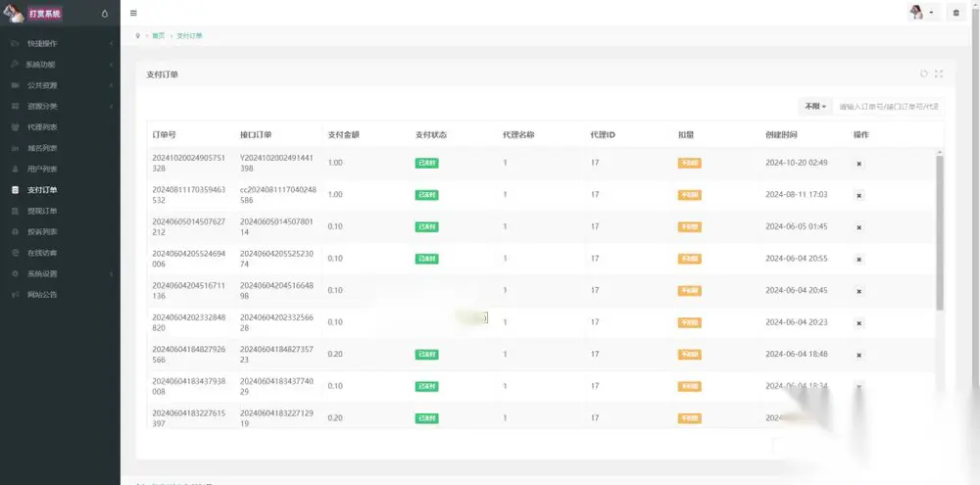Viewport: 980px width, 485px height.
Task: Click the delete icon for the 2024-06-04 20:23 order
Action: point(858,323)
